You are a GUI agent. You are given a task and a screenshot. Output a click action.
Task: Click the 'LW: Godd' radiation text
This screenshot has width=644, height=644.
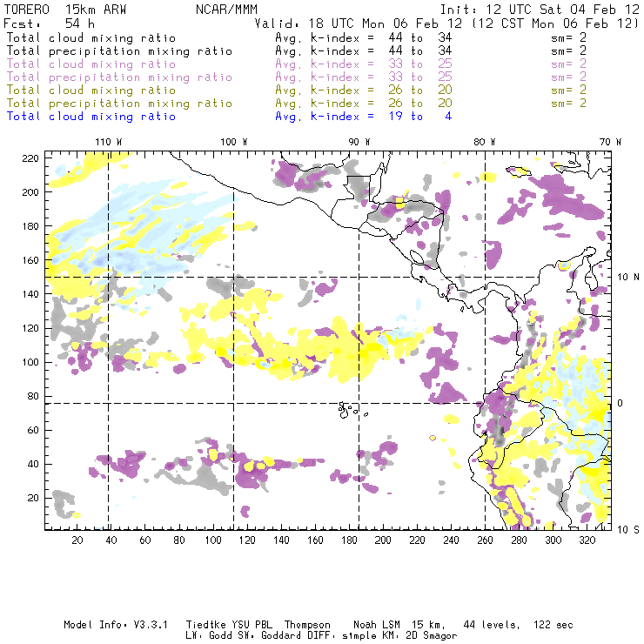tap(209, 635)
